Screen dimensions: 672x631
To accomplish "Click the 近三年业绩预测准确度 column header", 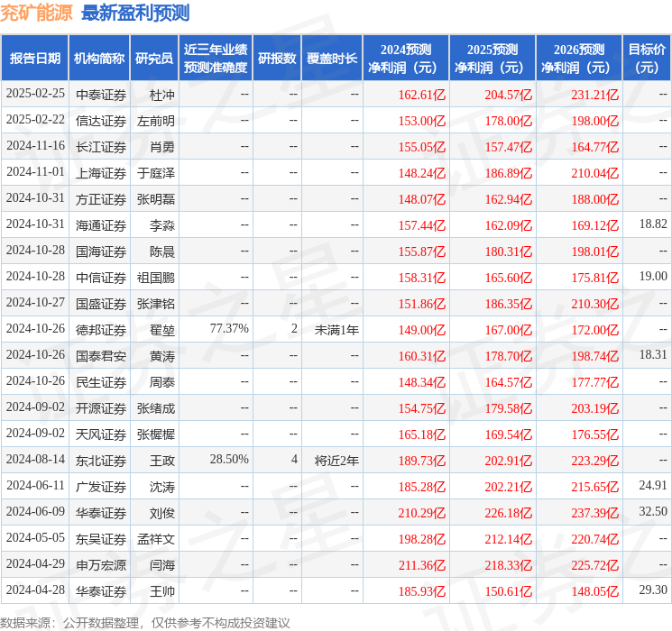I will click(216, 59).
